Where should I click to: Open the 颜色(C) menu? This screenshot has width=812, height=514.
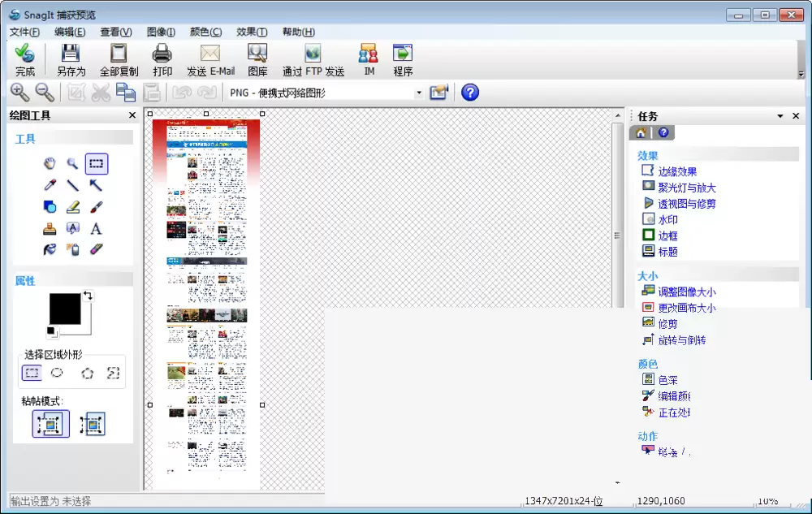[205, 32]
